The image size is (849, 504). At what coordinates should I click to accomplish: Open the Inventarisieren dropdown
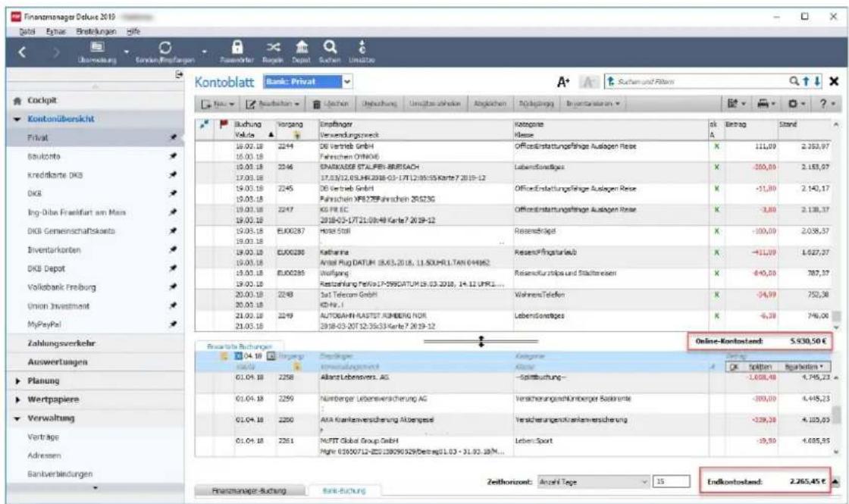(592, 103)
